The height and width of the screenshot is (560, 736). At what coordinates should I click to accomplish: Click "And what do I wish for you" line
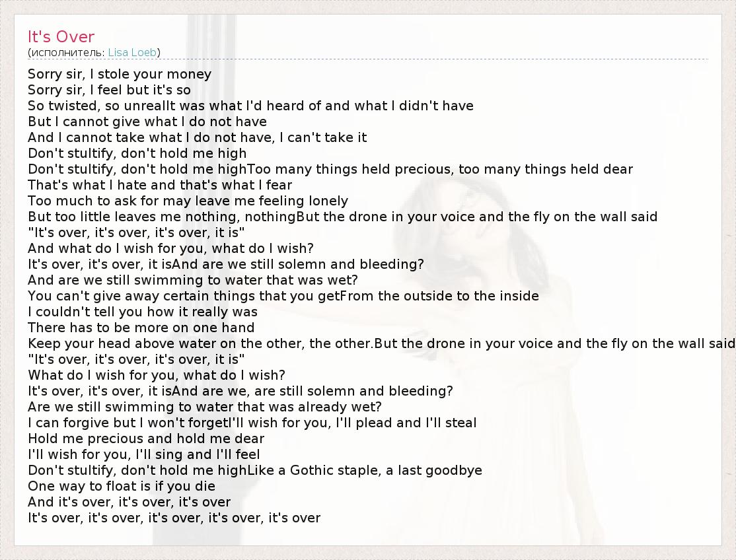pyautogui.click(x=170, y=248)
